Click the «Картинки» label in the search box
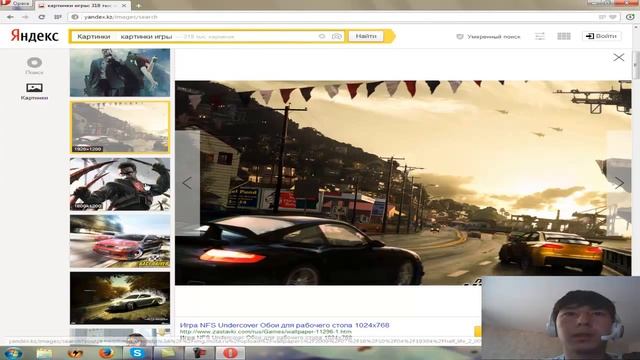The width and height of the screenshot is (640, 360). [93, 36]
